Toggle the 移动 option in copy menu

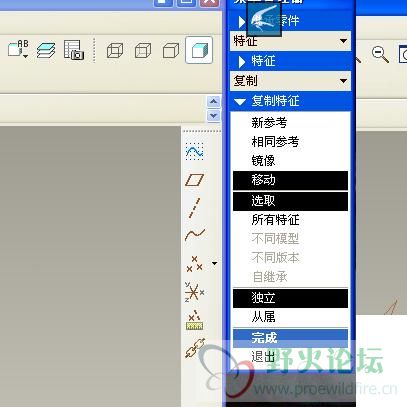290,180
